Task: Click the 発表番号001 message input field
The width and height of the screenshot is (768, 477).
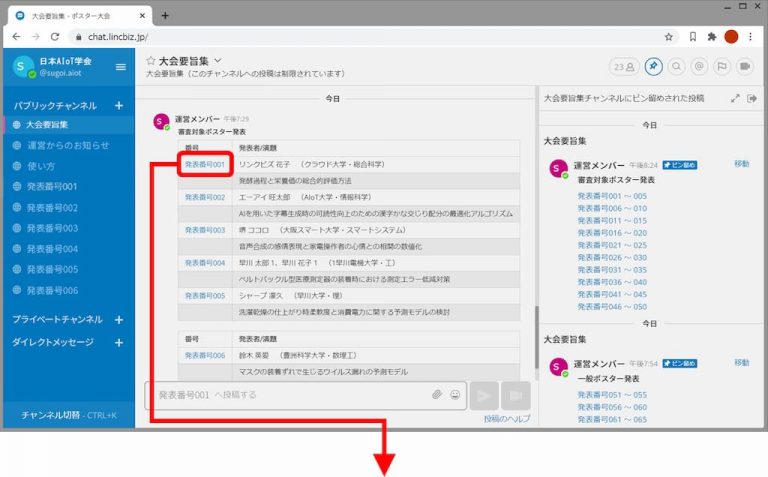Action: point(290,395)
